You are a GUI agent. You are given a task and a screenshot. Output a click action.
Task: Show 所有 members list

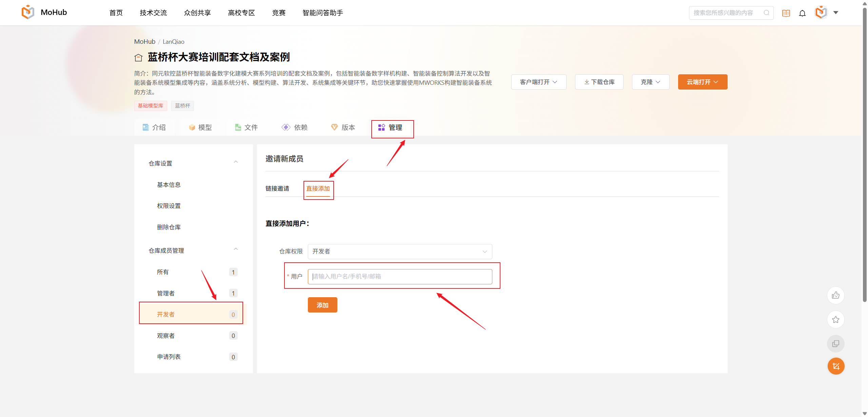(194, 272)
